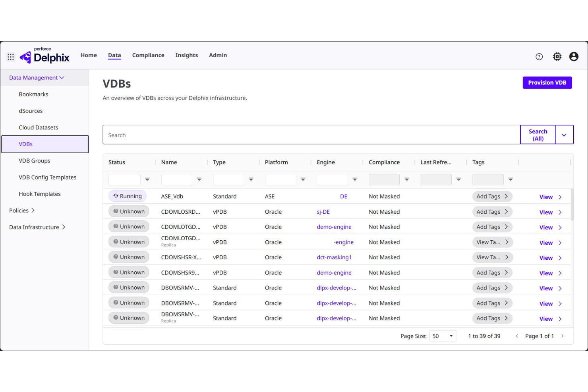Image resolution: width=588 pixels, height=392 pixels.
Task: Open the Page Size dropdown
Action: click(x=443, y=336)
